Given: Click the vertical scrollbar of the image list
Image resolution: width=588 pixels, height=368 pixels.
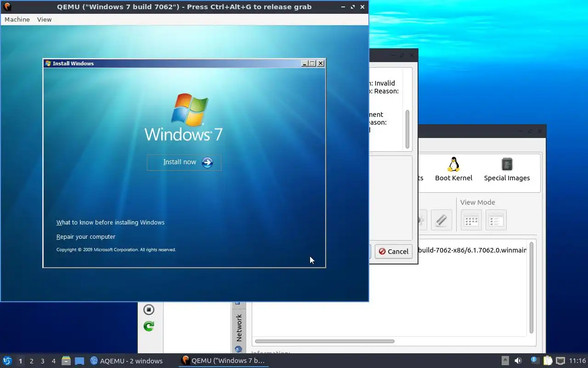Looking at the screenshot, I should 531,287.
